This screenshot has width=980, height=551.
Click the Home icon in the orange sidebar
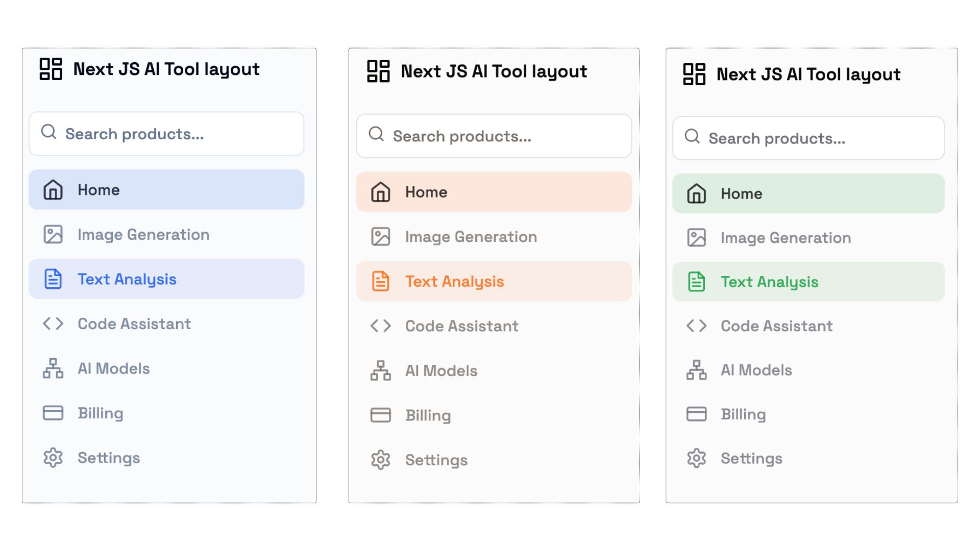(380, 192)
